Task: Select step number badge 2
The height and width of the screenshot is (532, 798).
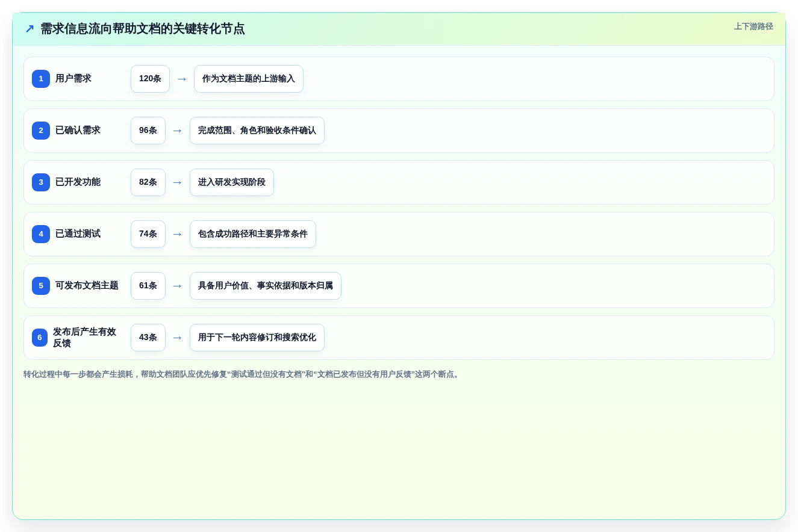Action: pos(41,131)
